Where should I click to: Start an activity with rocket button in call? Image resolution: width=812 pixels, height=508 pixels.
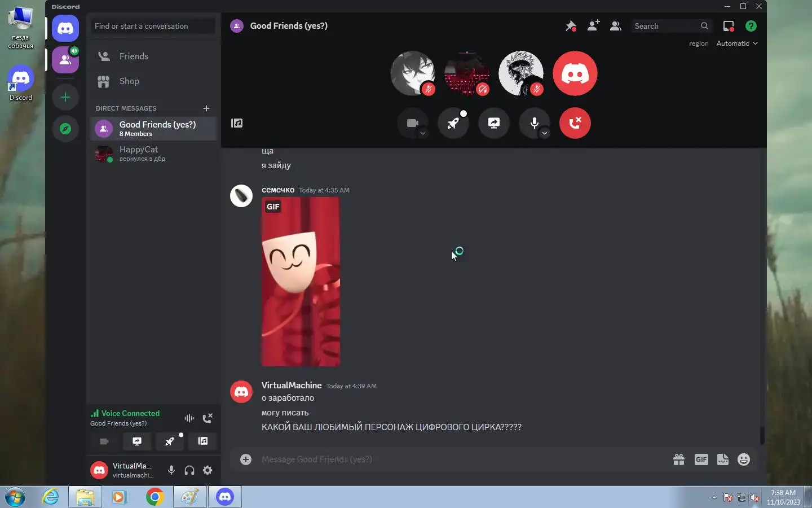pos(453,123)
